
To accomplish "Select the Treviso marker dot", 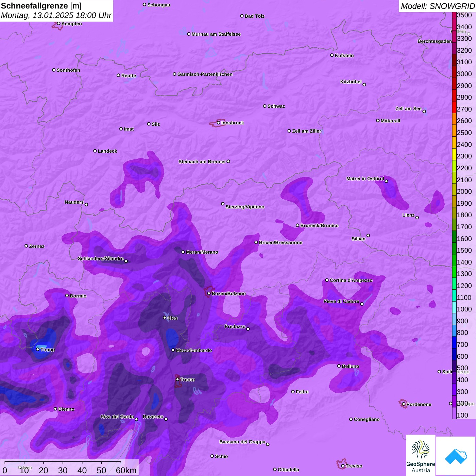I will click(343, 466).
